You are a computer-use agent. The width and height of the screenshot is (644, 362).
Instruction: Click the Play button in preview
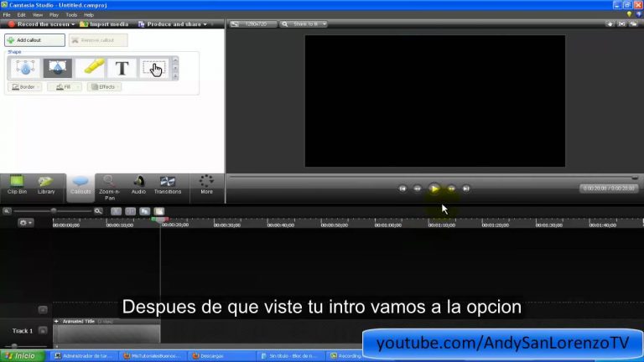434,189
